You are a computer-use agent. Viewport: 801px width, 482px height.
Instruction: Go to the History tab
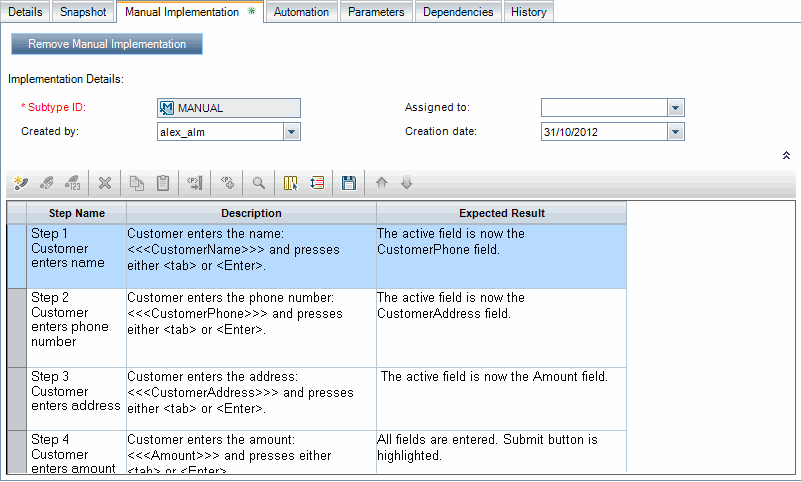pos(528,12)
